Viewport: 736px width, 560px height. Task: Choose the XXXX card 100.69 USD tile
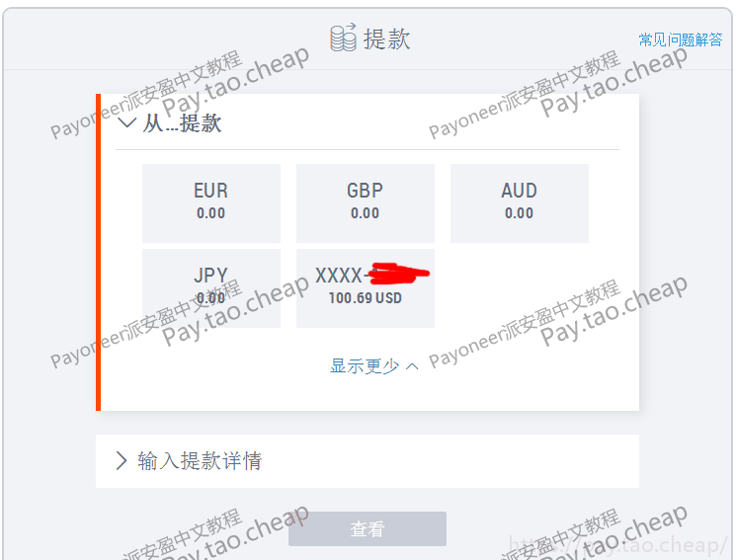click(x=366, y=288)
